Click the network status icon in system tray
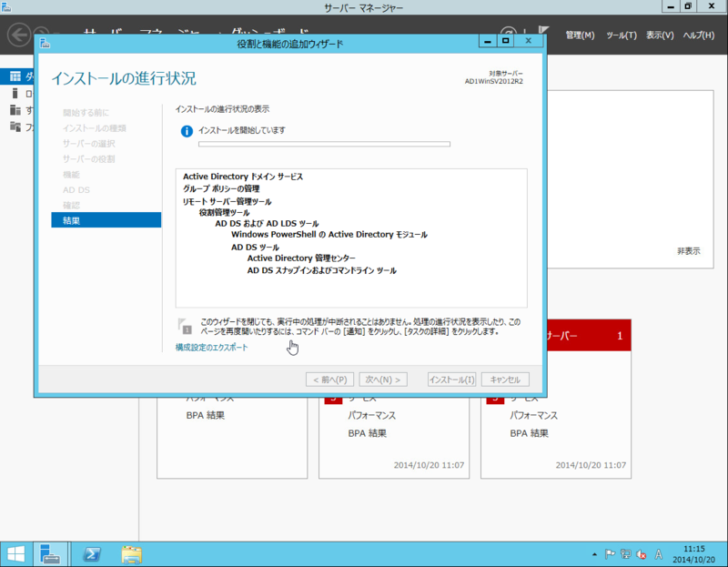 click(625, 552)
